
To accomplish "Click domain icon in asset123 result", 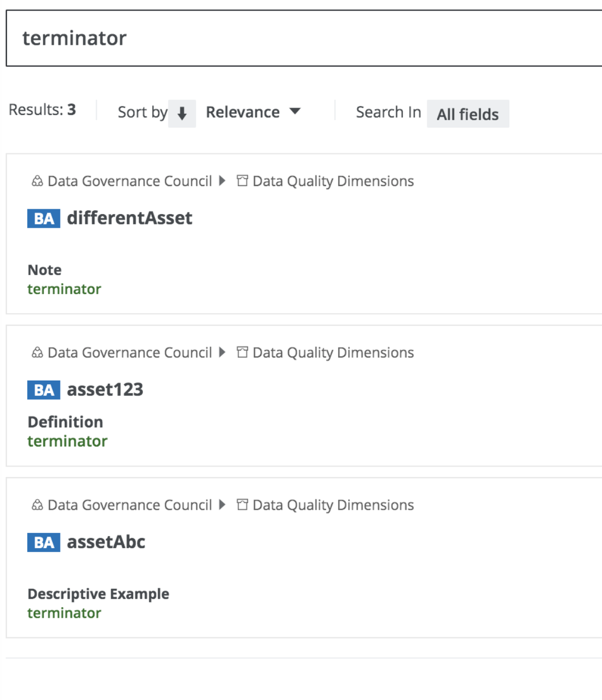I will tap(242, 353).
